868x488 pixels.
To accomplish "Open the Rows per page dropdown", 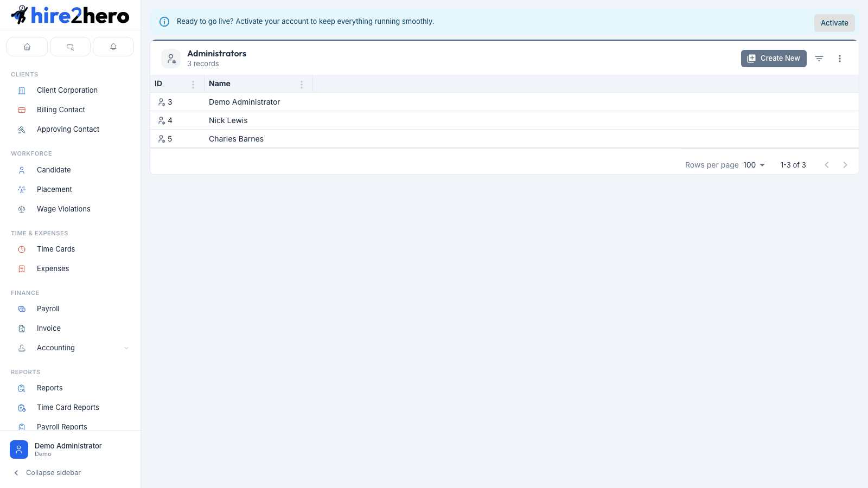I will (754, 165).
